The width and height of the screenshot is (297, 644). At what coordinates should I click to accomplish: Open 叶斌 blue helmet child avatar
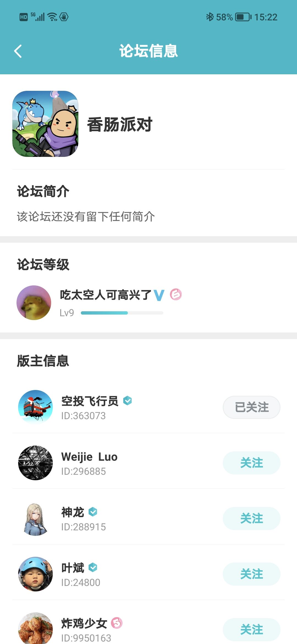tap(35, 574)
